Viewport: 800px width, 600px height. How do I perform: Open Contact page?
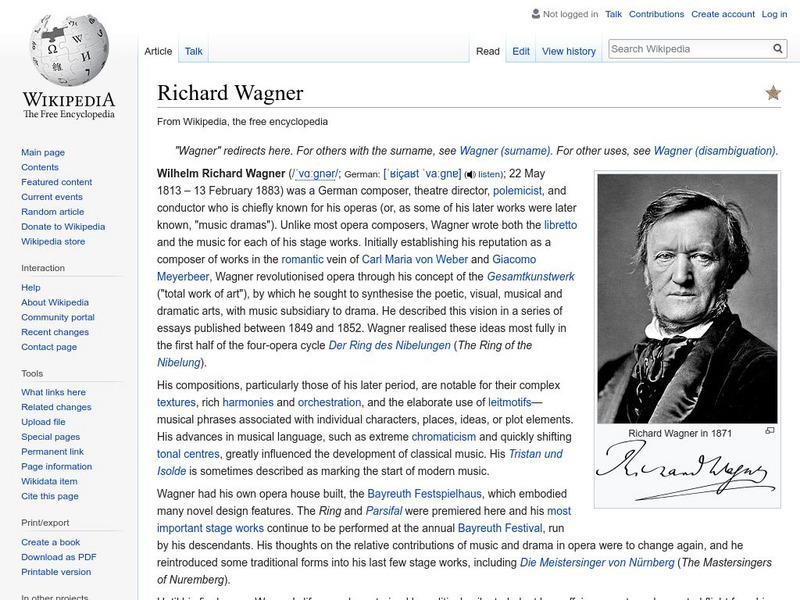pyautogui.click(x=49, y=346)
